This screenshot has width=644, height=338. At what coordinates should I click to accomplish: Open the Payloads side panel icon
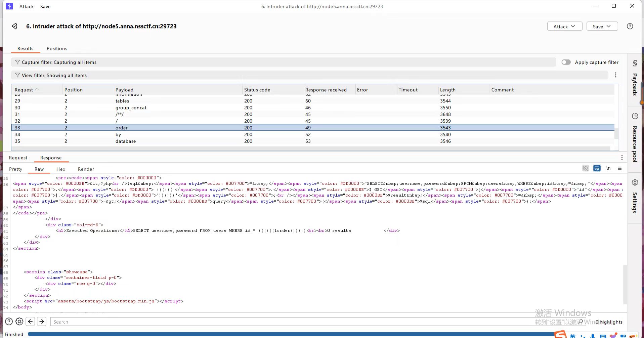point(635,63)
